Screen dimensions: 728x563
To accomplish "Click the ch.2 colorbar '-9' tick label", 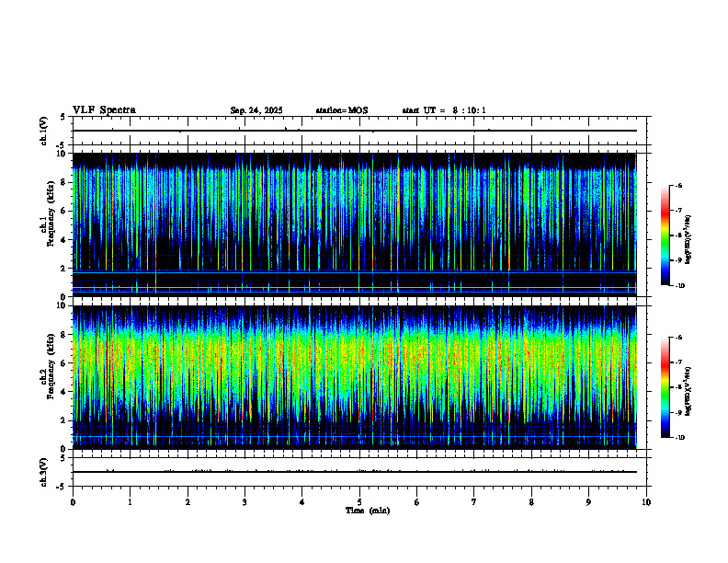I will [x=678, y=412].
